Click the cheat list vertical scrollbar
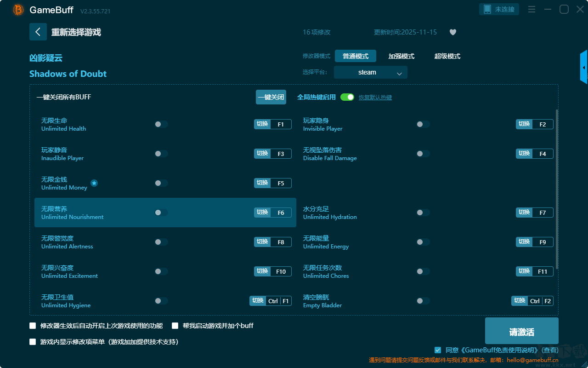 [557, 189]
